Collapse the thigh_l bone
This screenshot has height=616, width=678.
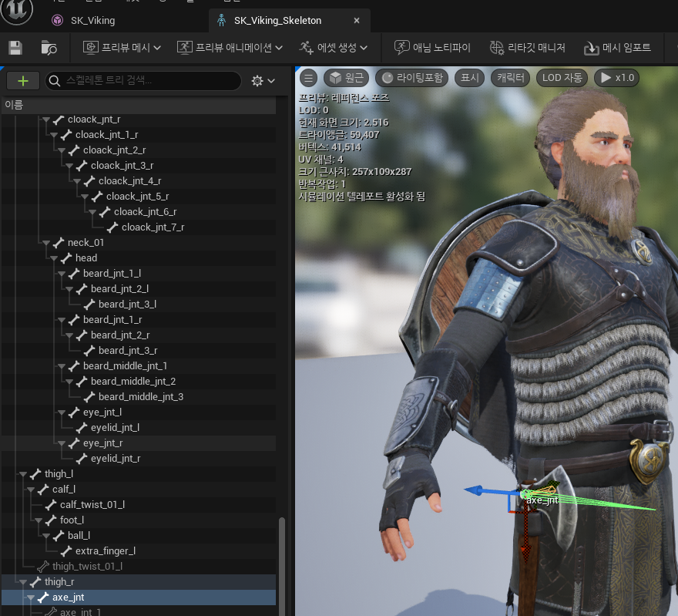[x=23, y=474]
